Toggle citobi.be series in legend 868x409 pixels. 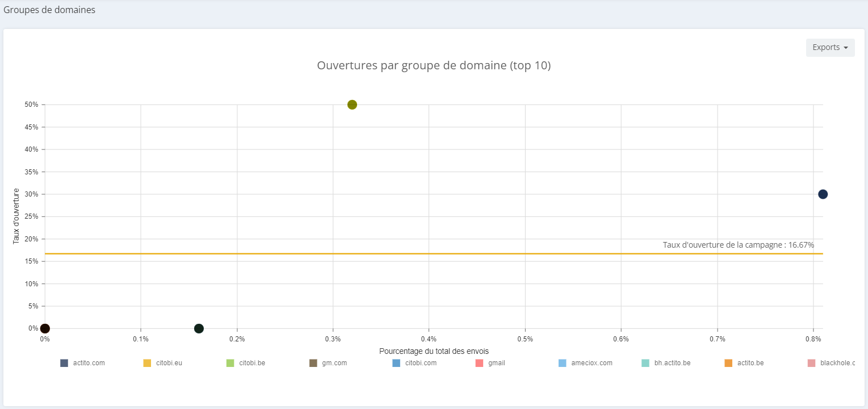coord(246,363)
